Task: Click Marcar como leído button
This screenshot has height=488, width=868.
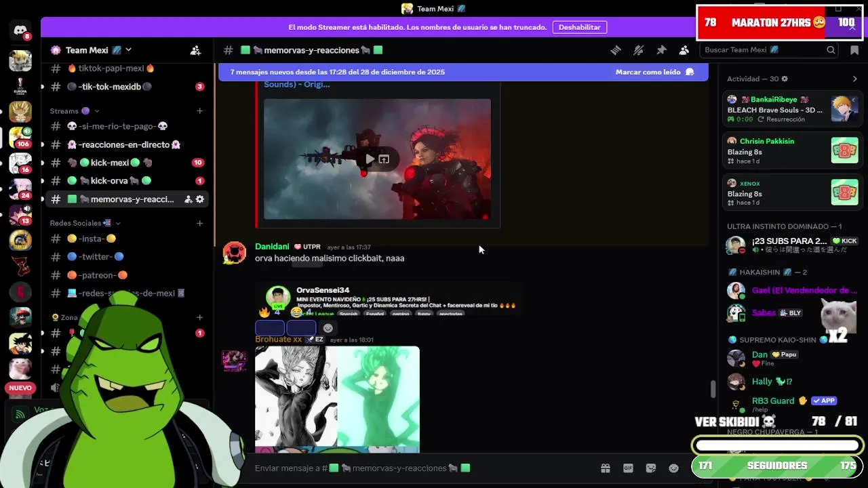Action: click(654, 72)
